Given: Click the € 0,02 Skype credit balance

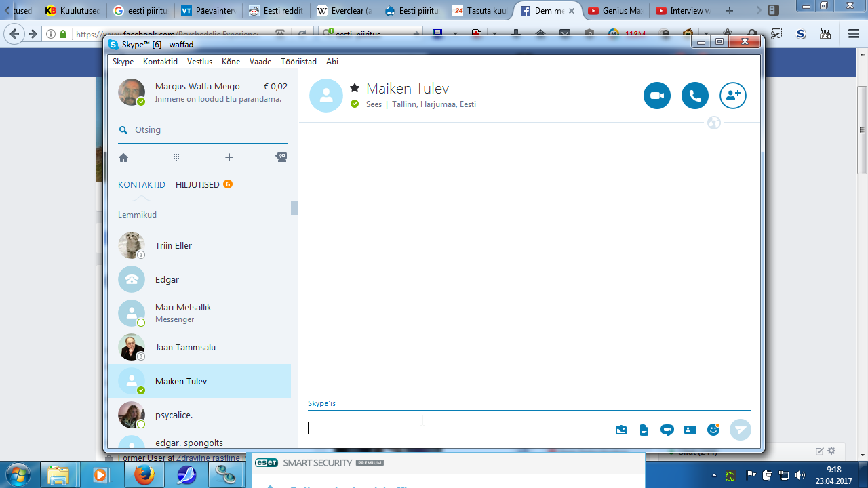Looking at the screenshot, I should pos(275,87).
